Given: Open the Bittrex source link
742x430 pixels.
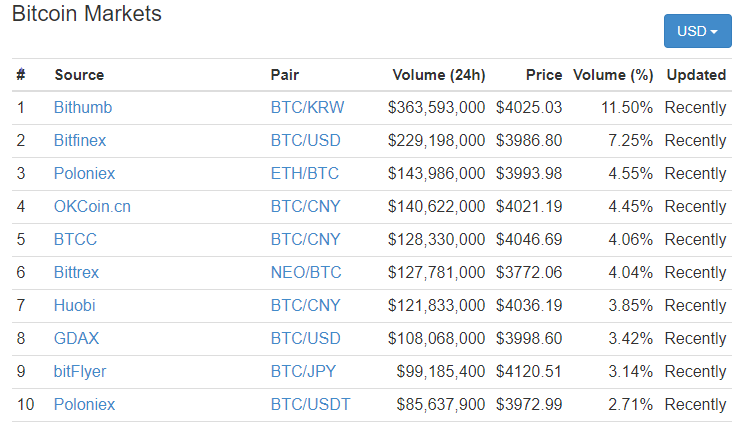Looking at the screenshot, I should point(76,272).
